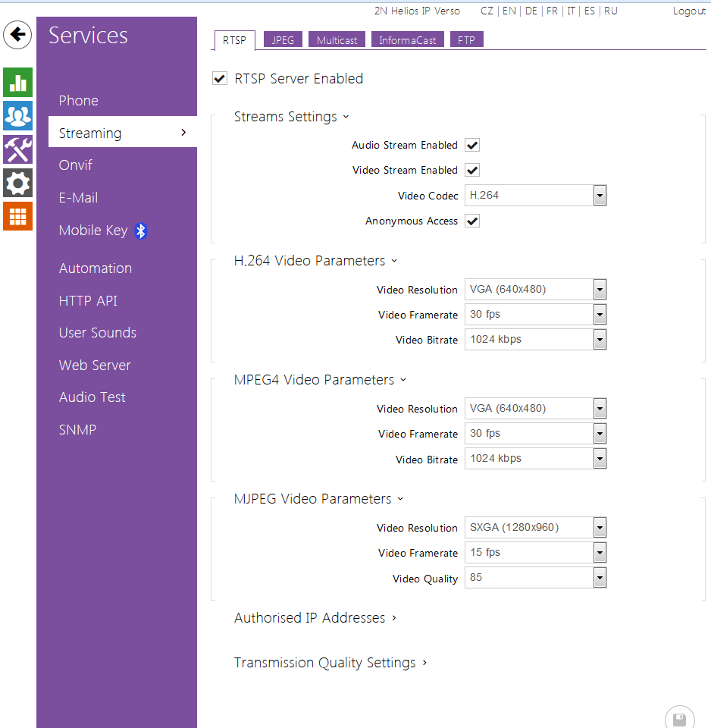Image resolution: width=711 pixels, height=728 pixels.
Task: Click the back arrow icon
Action: coord(17,35)
